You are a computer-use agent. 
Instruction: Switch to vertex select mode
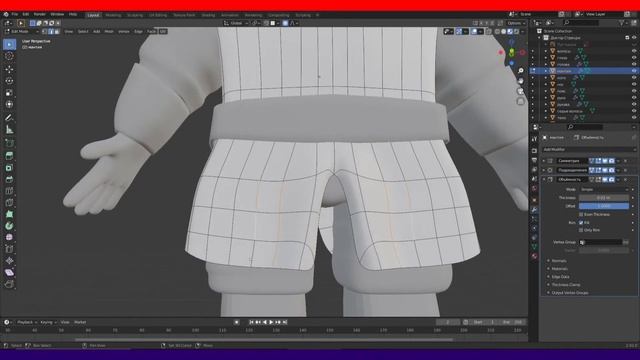point(44,31)
